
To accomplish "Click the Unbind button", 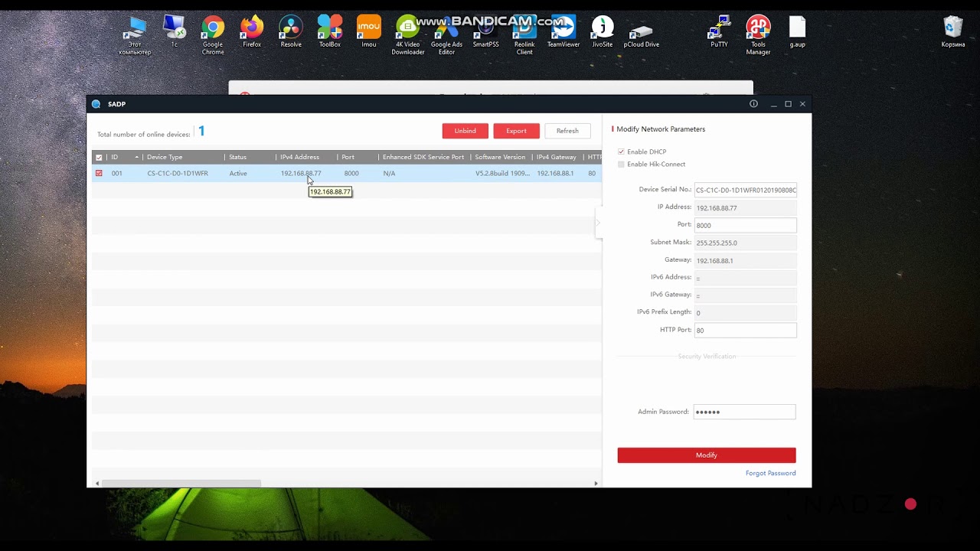I will pos(465,131).
